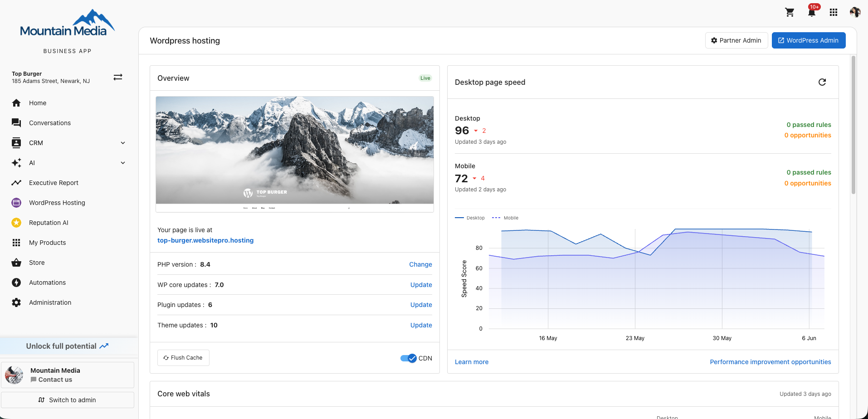The height and width of the screenshot is (419, 868).
Task: Toggle the Mobile legend in the chart
Action: [x=505, y=218]
